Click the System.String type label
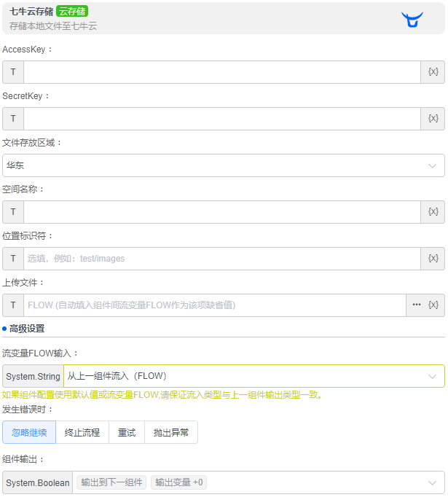Screen dimensions: 448x497 click(x=33, y=376)
